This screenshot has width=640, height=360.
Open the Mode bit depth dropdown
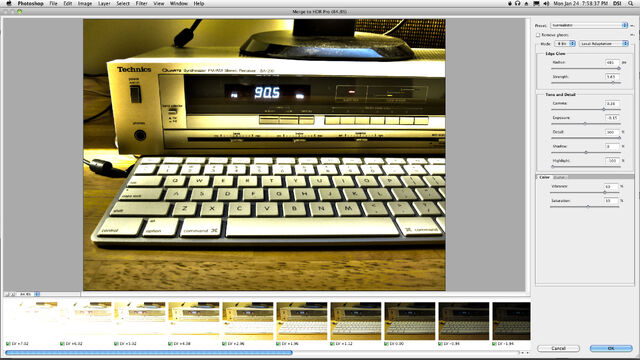click(565, 44)
